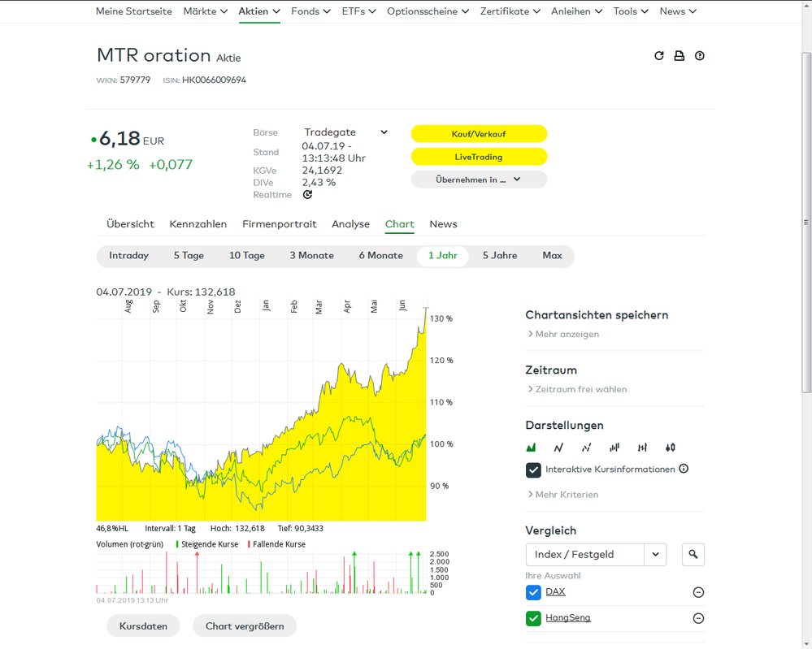Viewport: 812px width, 649px height.
Task: Select the OHLC chart style icon
Action: (x=641, y=448)
